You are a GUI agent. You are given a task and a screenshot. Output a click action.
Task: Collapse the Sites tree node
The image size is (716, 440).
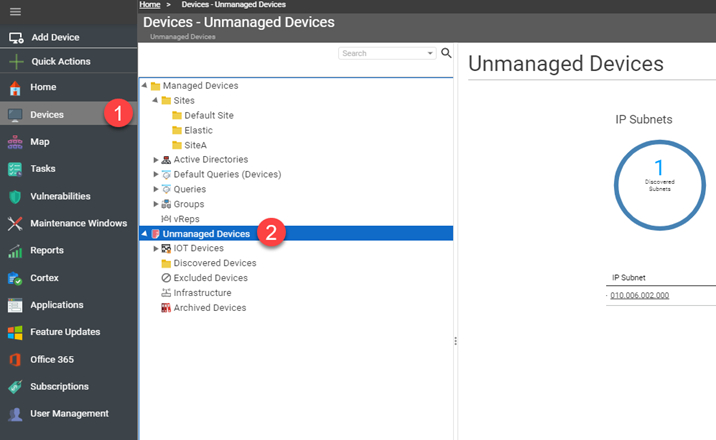pos(155,100)
